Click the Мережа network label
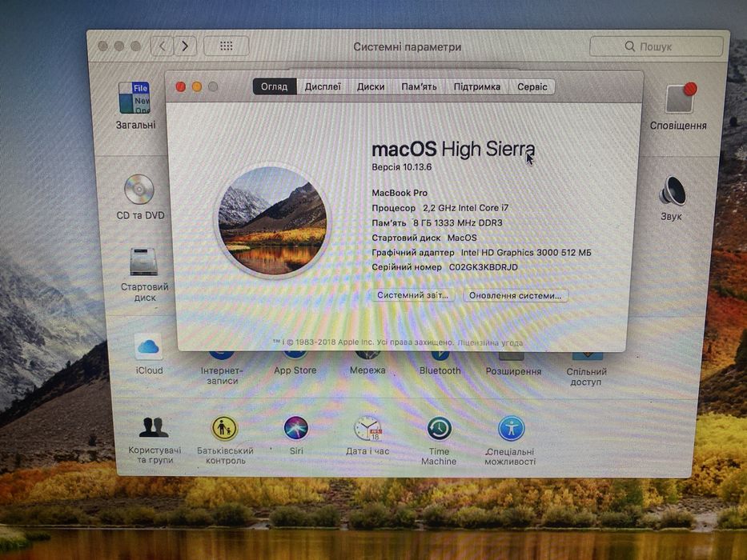The height and width of the screenshot is (560, 747). point(367,370)
